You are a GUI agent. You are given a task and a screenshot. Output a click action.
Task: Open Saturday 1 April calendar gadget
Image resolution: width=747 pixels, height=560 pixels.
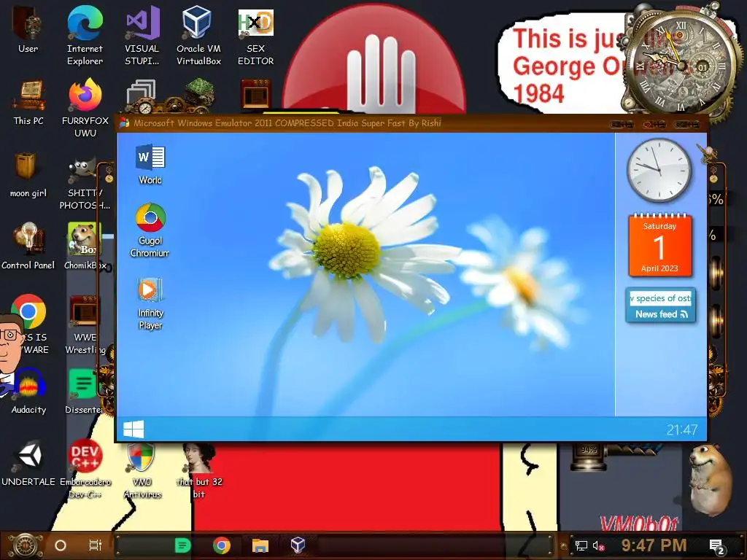tap(659, 246)
